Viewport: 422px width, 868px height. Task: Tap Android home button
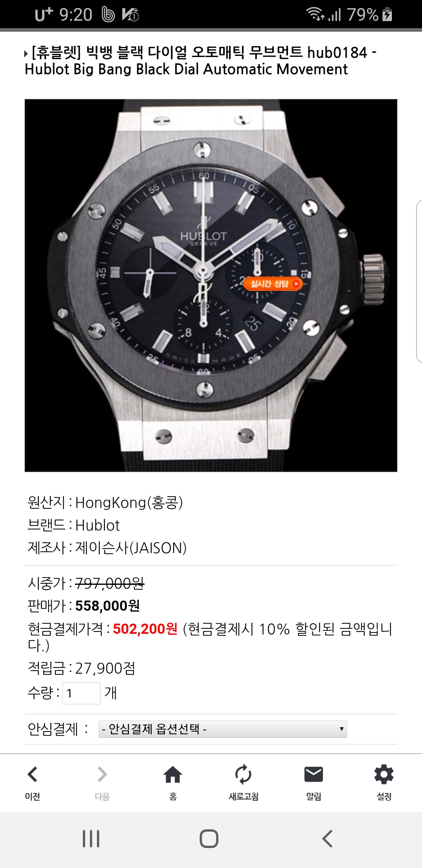click(x=209, y=839)
